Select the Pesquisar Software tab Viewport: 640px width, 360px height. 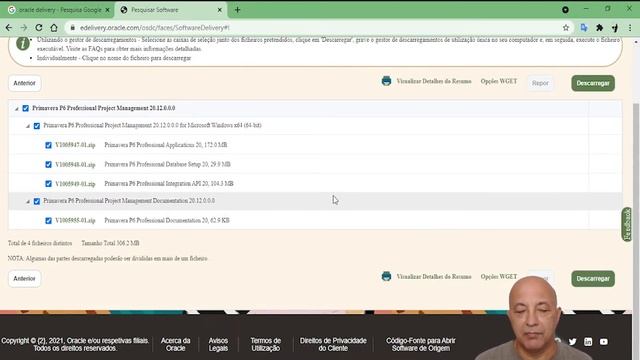coord(171,10)
